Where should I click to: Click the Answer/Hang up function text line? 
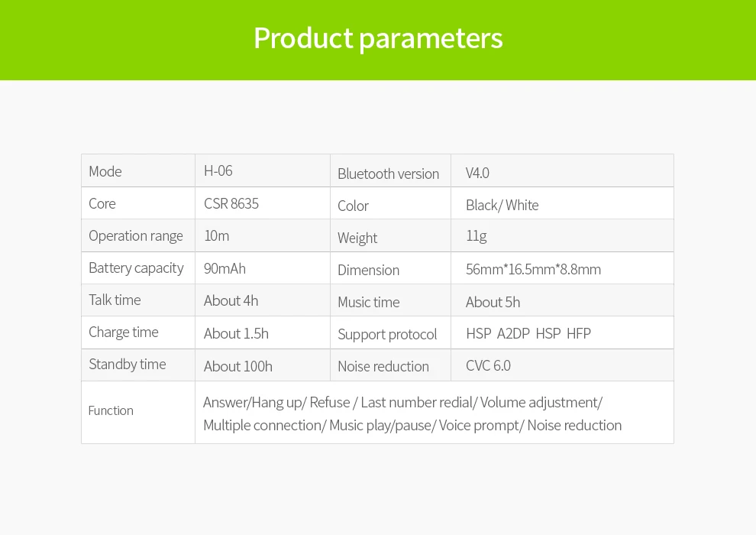click(402, 402)
